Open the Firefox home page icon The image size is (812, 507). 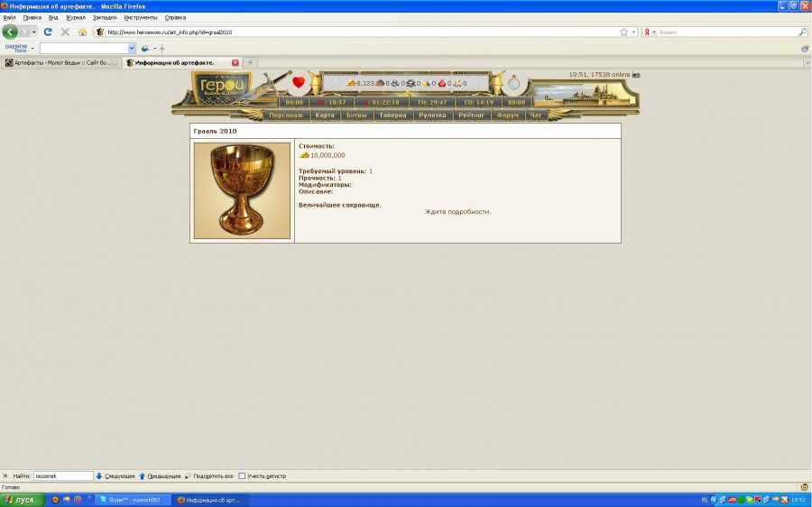point(82,32)
